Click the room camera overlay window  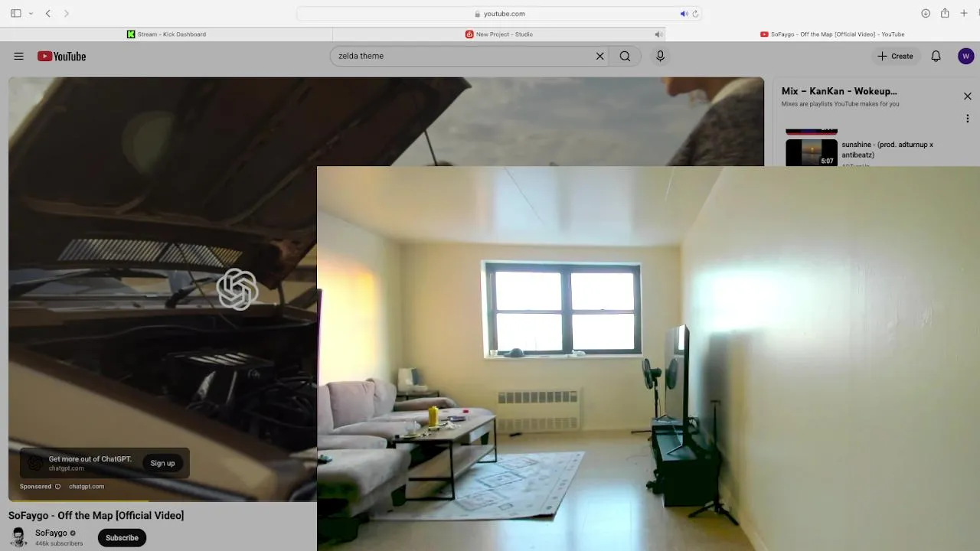click(x=648, y=358)
